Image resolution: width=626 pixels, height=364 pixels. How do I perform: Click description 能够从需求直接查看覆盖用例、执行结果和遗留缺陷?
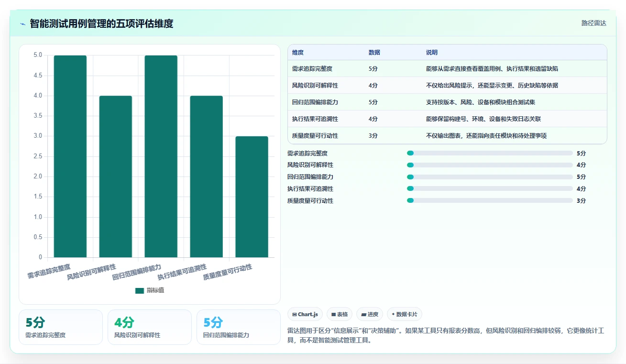(x=492, y=69)
